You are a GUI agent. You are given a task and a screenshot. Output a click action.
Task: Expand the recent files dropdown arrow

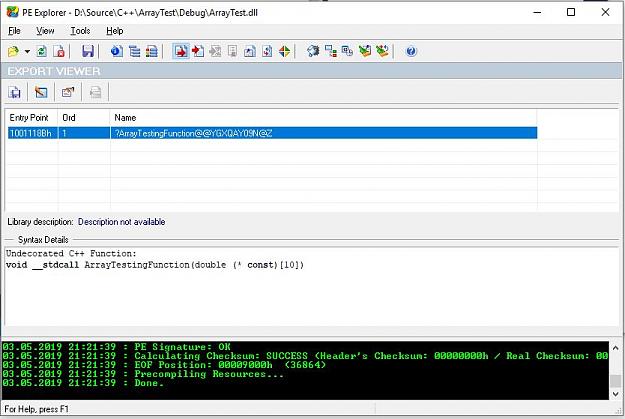[x=27, y=51]
